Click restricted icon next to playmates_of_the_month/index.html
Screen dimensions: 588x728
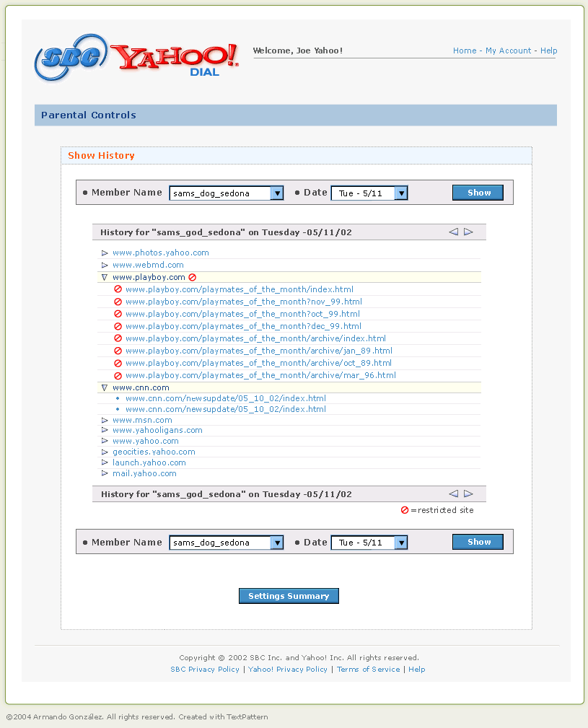point(117,289)
